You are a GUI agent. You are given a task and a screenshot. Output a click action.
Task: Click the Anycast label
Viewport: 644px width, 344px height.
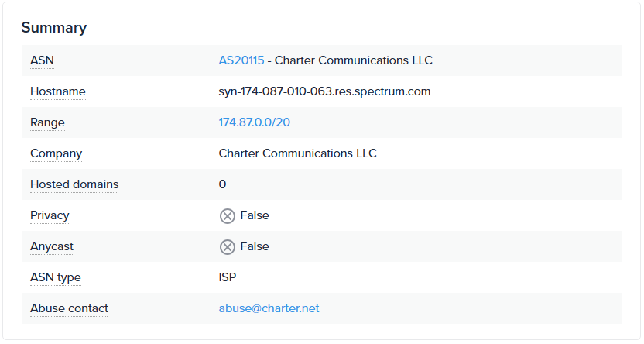[x=52, y=246]
